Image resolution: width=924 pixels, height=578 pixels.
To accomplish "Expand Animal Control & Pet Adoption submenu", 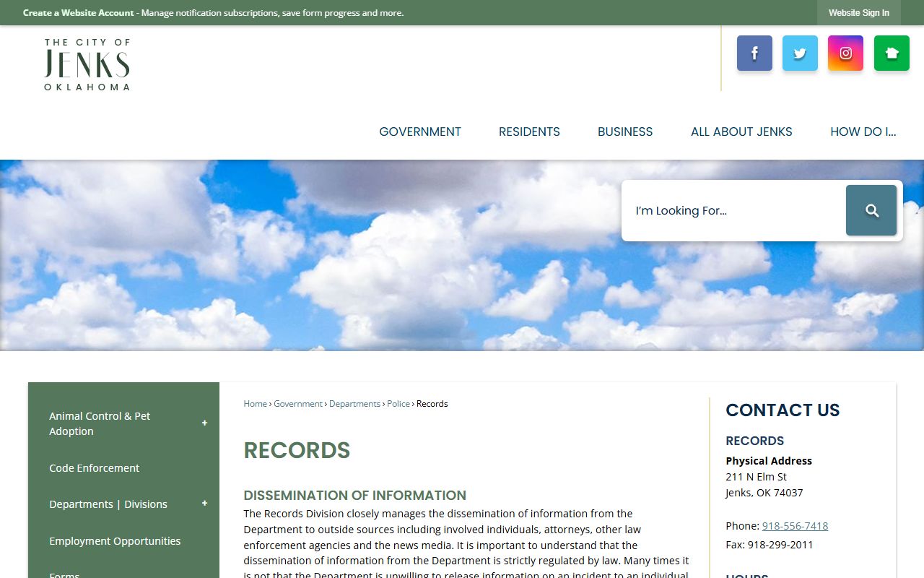I will tap(204, 423).
